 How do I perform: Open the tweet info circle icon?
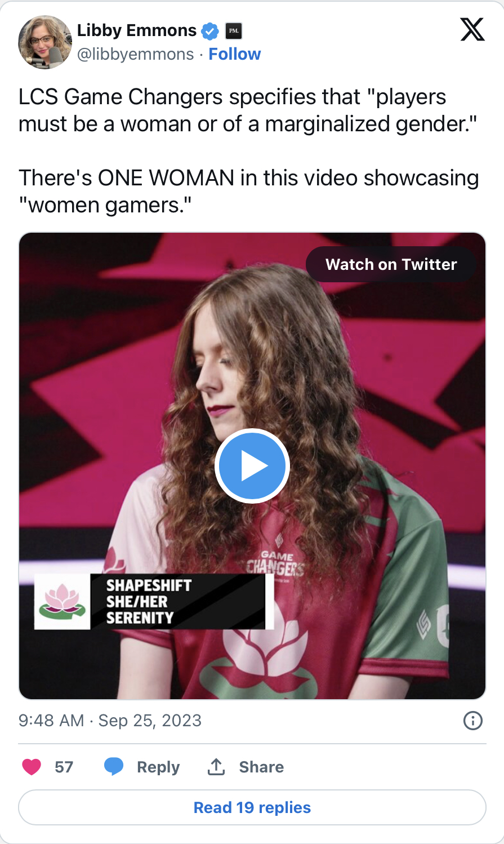pyautogui.click(x=472, y=721)
